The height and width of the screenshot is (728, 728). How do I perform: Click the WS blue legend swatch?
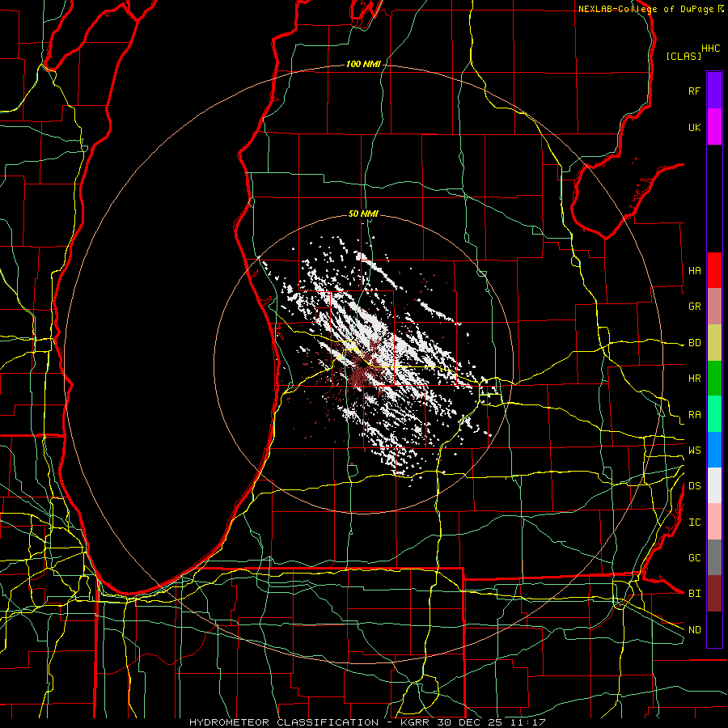click(x=714, y=450)
